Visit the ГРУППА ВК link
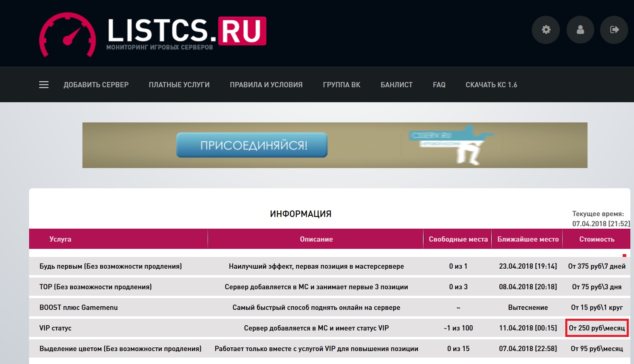Screen dimensions: 634x364 click(341, 85)
